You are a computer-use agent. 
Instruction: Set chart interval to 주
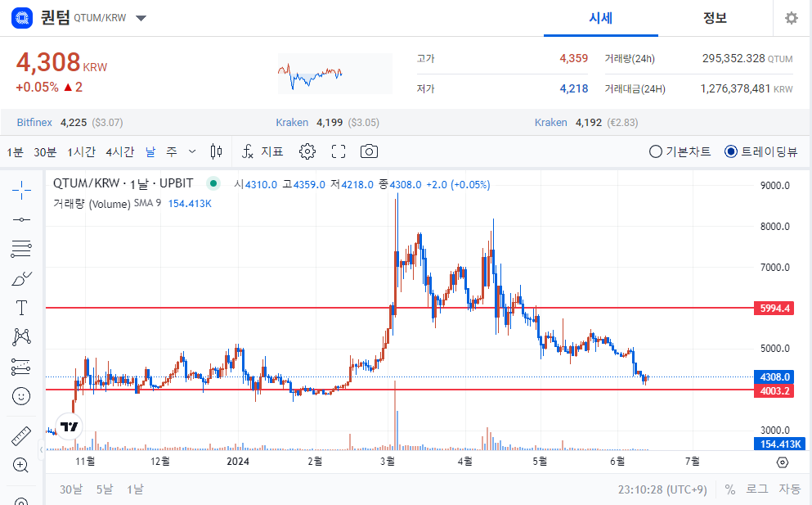pyautogui.click(x=172, y=152)
